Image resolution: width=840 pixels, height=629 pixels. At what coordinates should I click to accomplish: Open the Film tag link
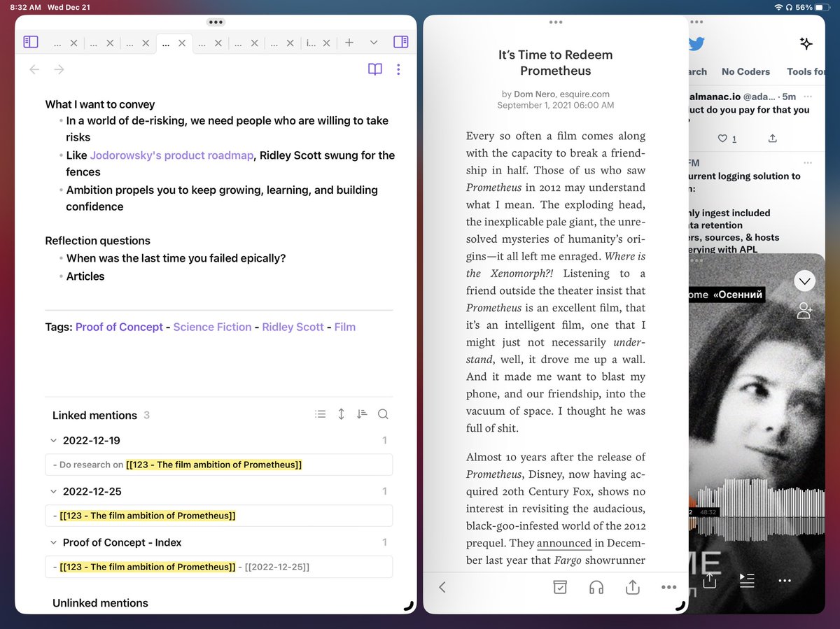345,327
